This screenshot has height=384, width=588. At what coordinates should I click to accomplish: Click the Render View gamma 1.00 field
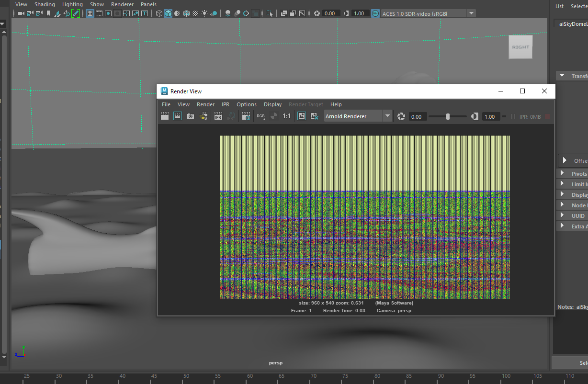(x=490, y=117)
